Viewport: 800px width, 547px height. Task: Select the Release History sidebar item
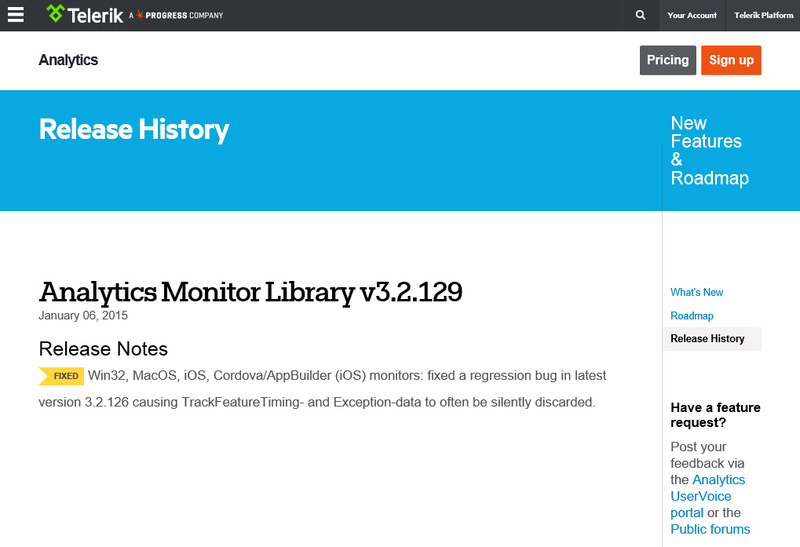click(707, 339)
